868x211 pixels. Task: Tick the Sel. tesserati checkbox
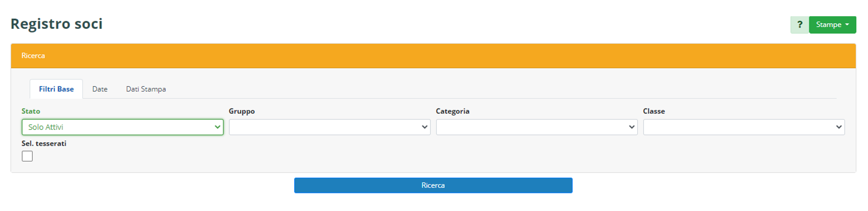27,156
